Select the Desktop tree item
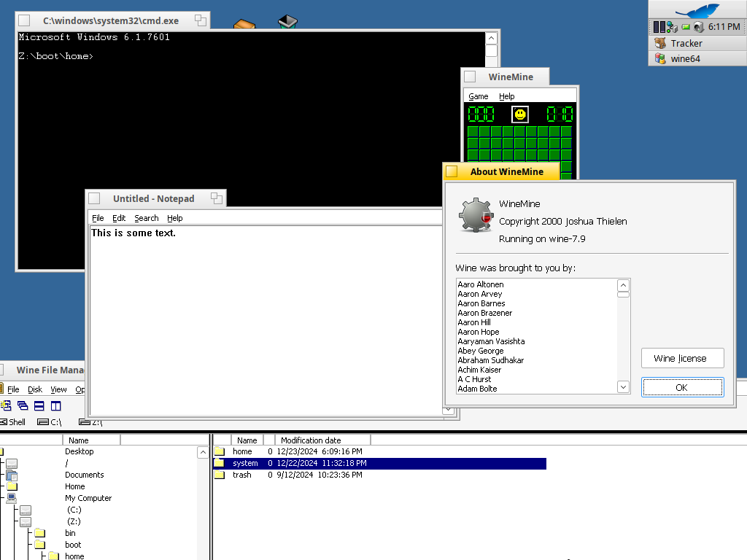This screenshot has width=747, height=560. point(79,451)
